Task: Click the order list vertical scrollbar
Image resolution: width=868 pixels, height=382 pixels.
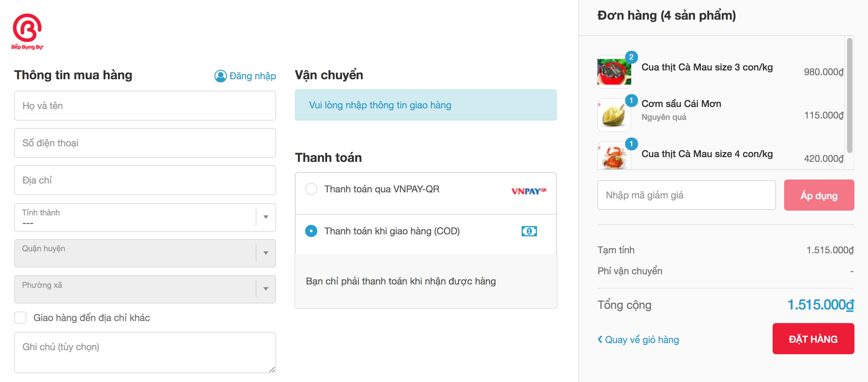Action: 849,95
